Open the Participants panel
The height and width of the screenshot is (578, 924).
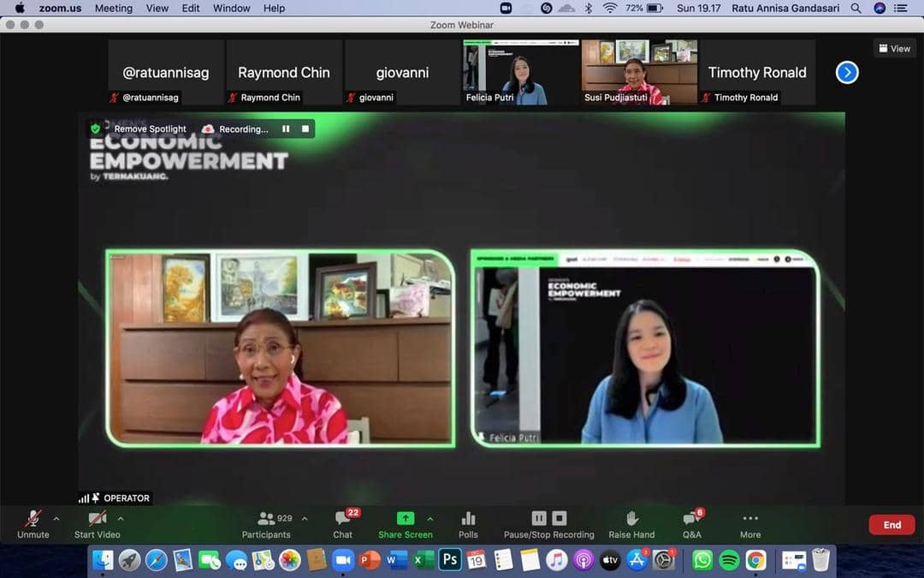[266, 519]
